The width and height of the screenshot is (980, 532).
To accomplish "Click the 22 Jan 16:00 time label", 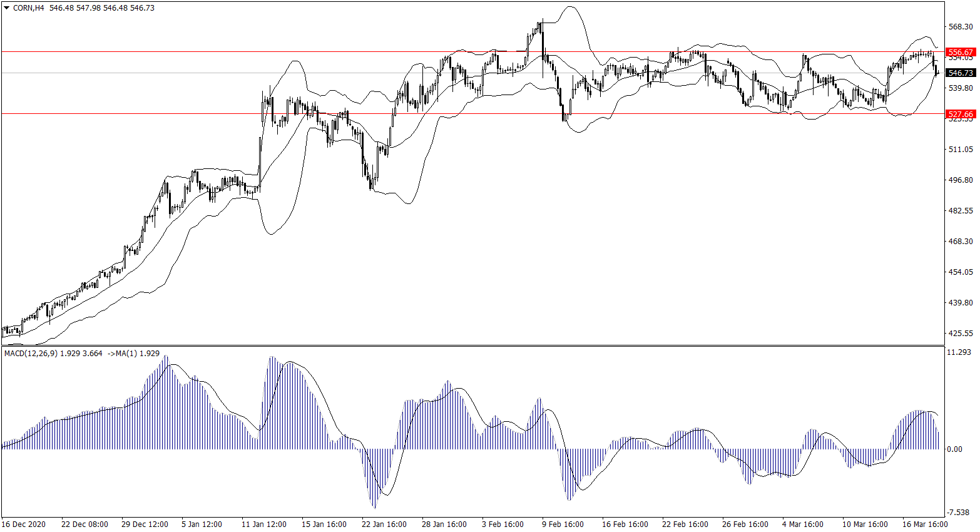I will 384,524.
